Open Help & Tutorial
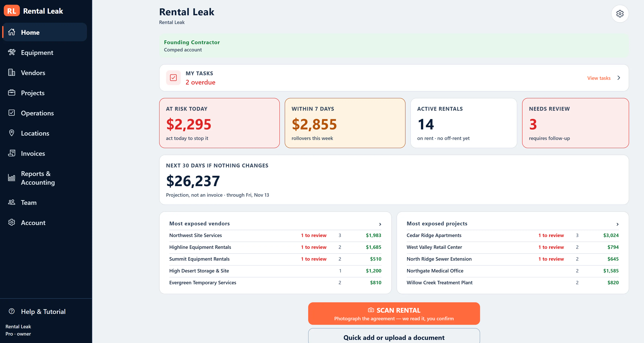The image size is (644, 343). (x=45, y=312)
